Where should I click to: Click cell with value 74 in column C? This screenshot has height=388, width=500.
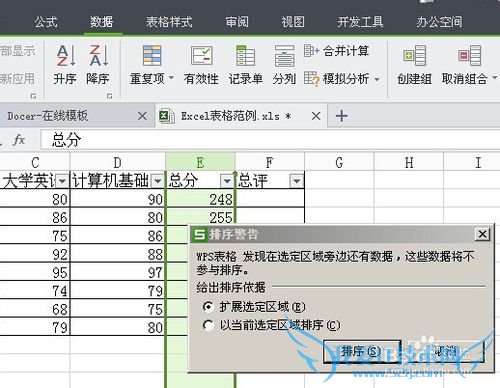tap(35, 291)
